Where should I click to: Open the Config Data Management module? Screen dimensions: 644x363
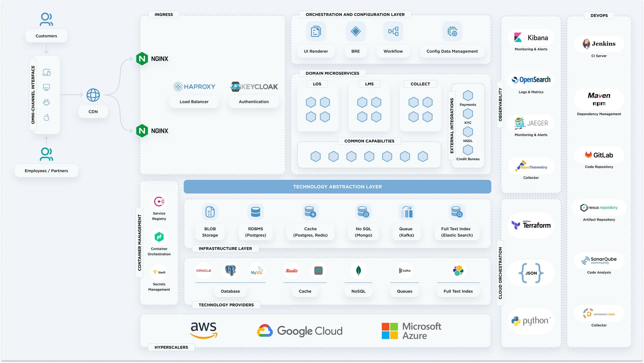452,51
